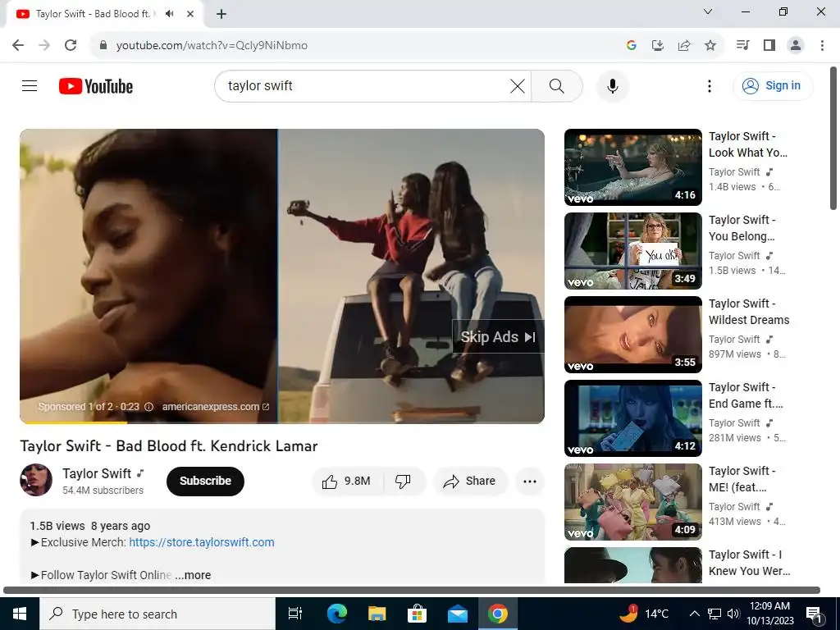Like the video with thumbs-up button
This screenshot has height=630, width=840.
tap(347, 481)
